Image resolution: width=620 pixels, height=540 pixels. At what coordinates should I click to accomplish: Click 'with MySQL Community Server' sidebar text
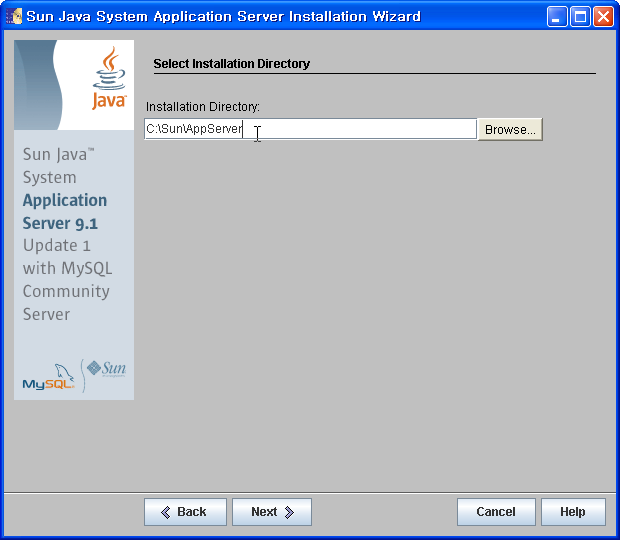(x=67, y=291)
